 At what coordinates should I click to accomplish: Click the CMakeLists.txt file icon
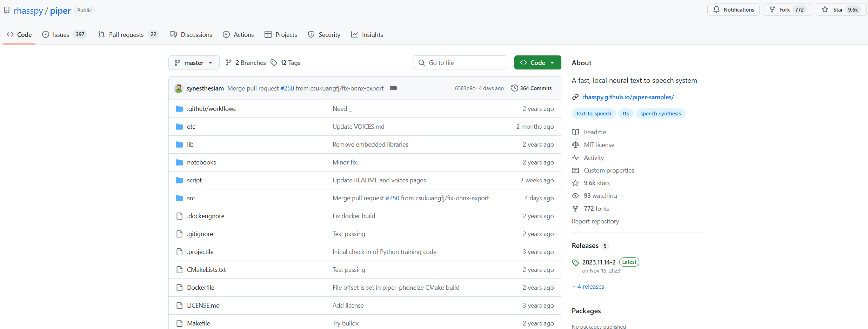(x=179, y=270)
